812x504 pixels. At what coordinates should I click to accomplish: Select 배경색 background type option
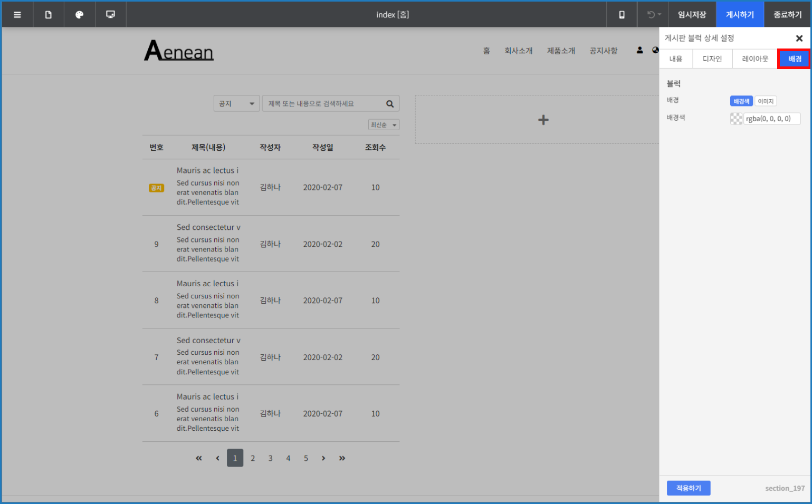(x=741, y=101)
